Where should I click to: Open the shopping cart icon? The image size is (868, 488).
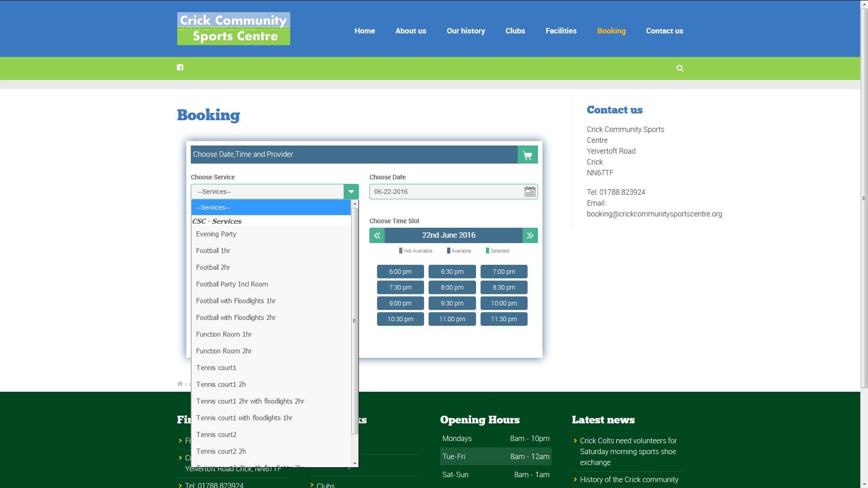(x=528, y=155)
